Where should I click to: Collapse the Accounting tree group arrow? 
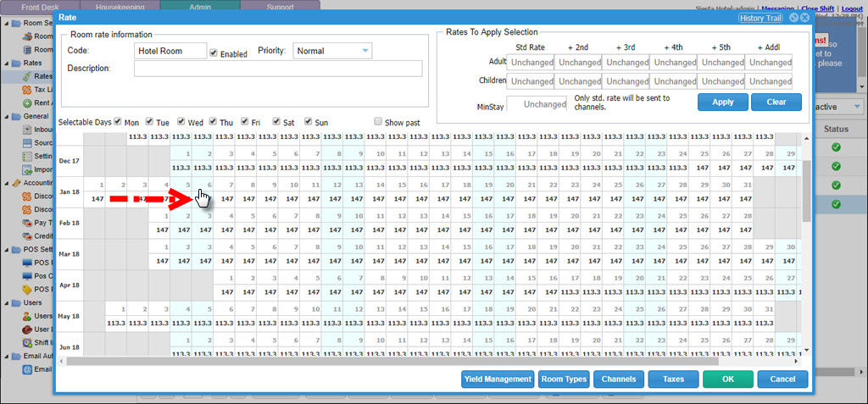click(6, 183)
